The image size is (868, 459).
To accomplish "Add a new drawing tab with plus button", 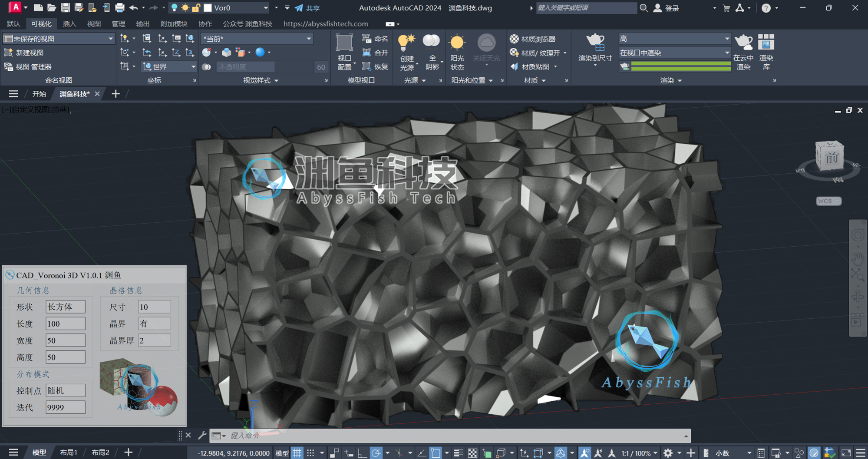I will point(116,94).
